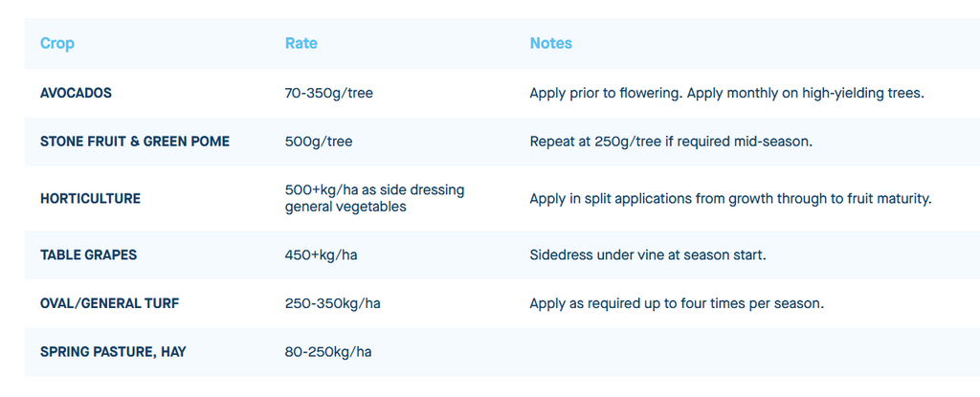Viewport: 980px width, 397px height.
Task: Click the 'Apply in split applications' note
Action: pyautogui.click(x=730, y=198)
